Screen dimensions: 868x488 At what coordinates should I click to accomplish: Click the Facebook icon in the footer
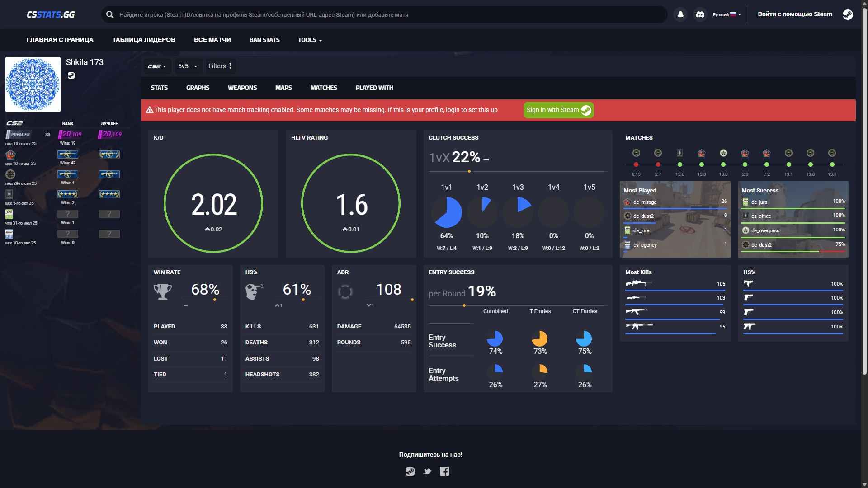pos(444,471)
